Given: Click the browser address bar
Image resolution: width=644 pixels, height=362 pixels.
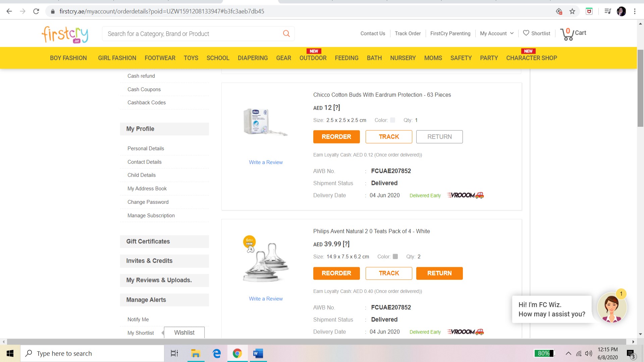Looking at the screenshot, I should click(x=302, y=11).
